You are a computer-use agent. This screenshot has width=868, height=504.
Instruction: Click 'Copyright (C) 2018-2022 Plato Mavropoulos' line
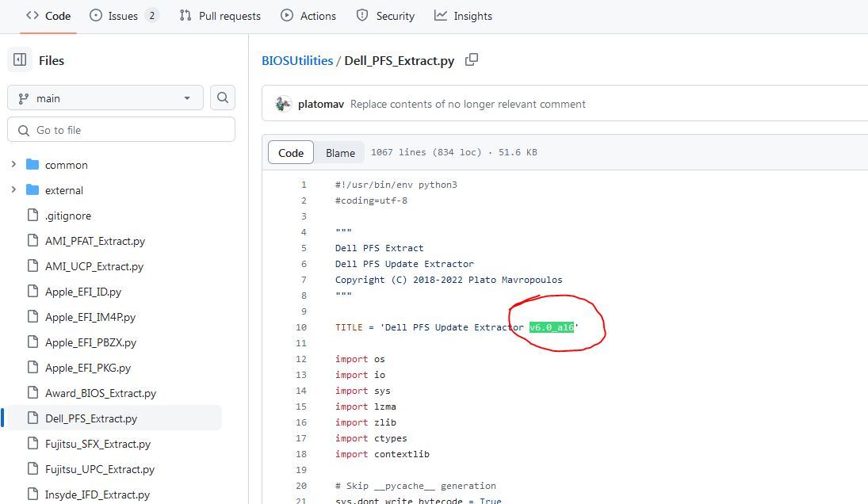pos(449,280)
